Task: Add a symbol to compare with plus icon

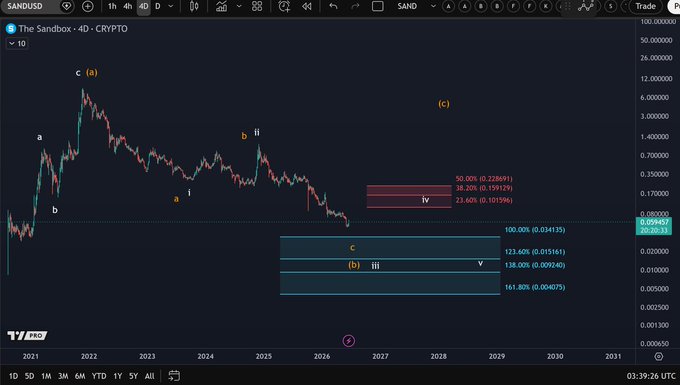Action: click(x=88, y=6)
